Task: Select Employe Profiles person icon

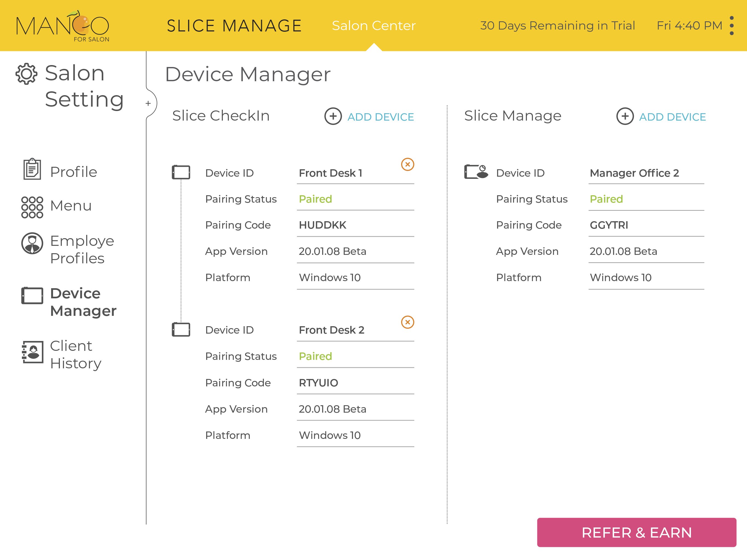Action: click(x=32, y=243)
